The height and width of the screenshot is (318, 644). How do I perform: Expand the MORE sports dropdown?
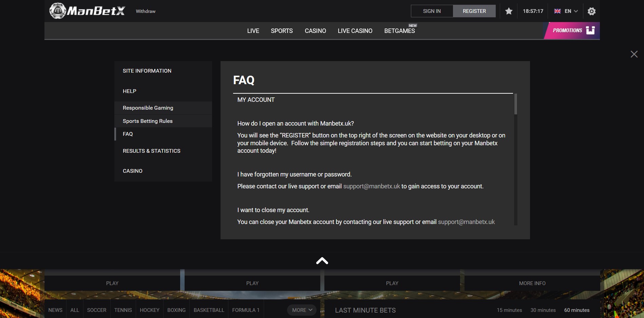(302, 310)
